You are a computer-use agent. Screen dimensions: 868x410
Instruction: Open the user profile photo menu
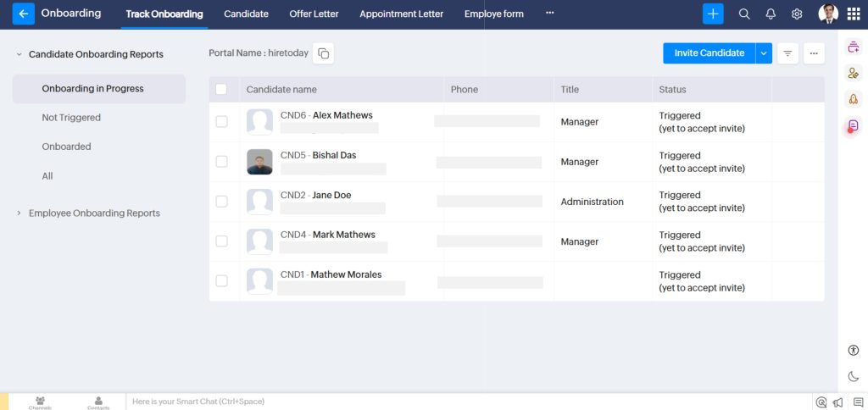(x=828, y=14)
